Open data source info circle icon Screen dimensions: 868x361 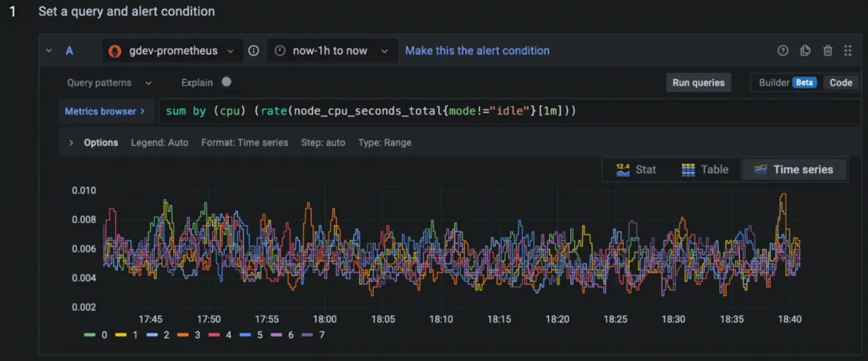[254, 51]
